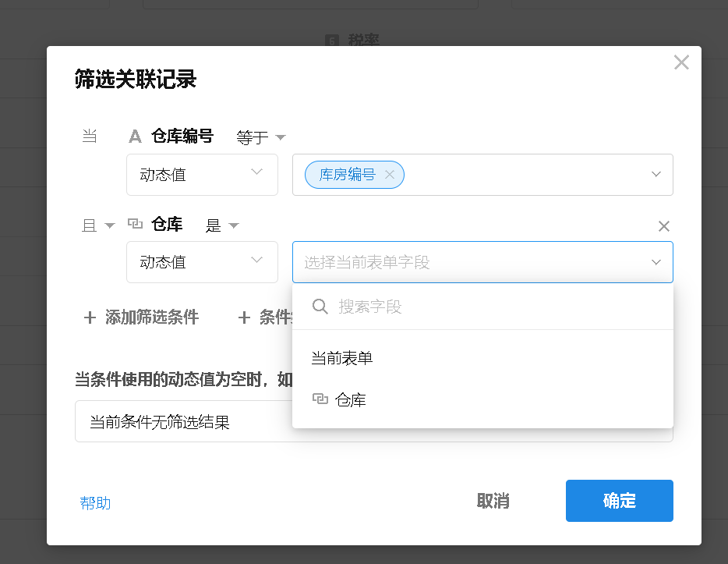Click the text-type icon beside 仓库编号
This screenshot has width=728, height=564.
(135, 137)
